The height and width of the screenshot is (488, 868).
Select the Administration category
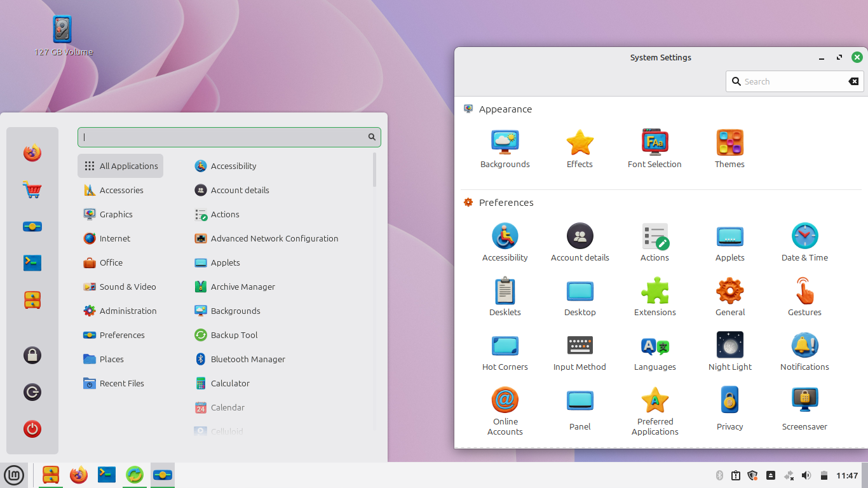(x=119, y=311)
